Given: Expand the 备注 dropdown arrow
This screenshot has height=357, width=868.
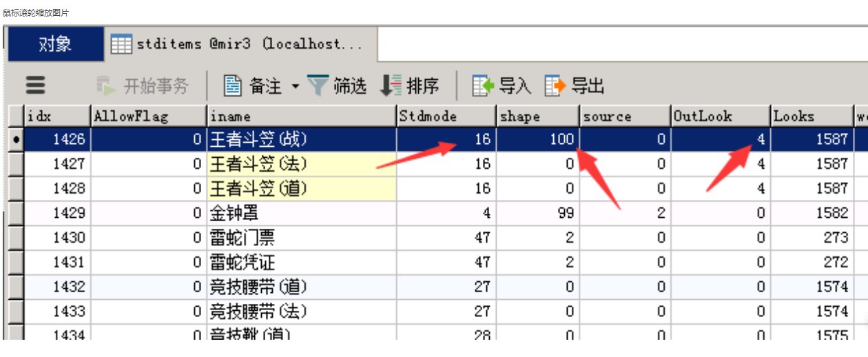Looking at the screenshot, I should pyautogui.click(x=296, y=86).
